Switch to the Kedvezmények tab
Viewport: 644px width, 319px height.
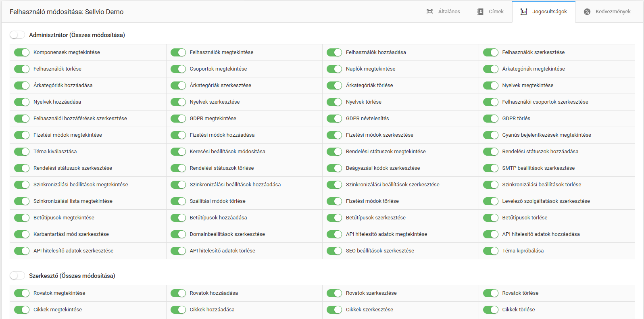(613, 12)
